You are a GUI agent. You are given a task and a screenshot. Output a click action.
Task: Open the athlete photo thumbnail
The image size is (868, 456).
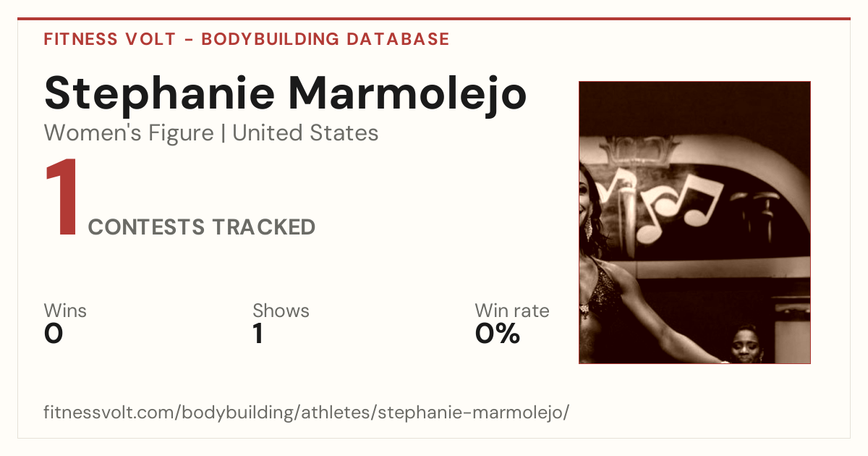tap(694, 222)
